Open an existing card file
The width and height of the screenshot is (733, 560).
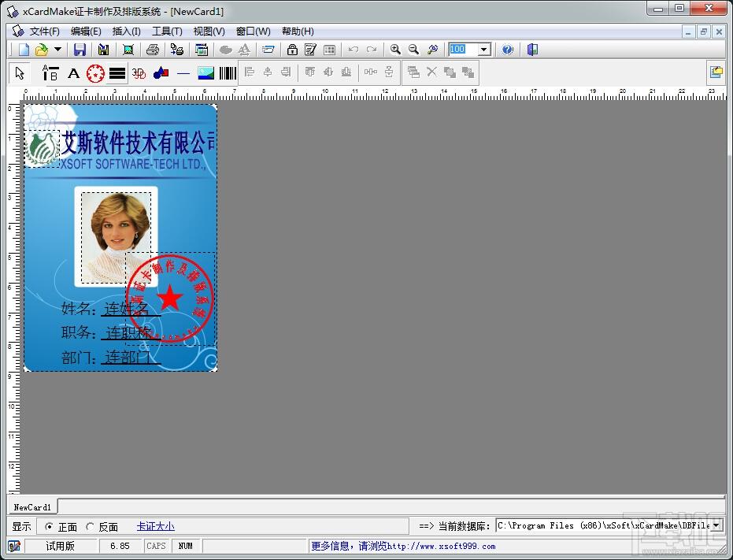click(42, 50)
